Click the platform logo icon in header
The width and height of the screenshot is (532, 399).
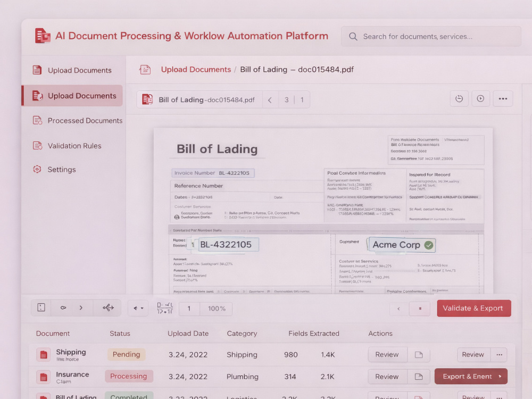[x=43, y=36]
